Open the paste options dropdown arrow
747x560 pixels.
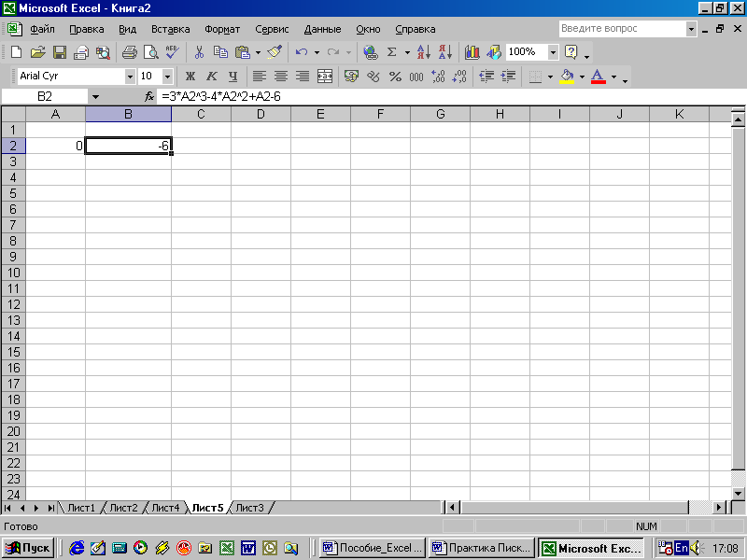point(259,52)
